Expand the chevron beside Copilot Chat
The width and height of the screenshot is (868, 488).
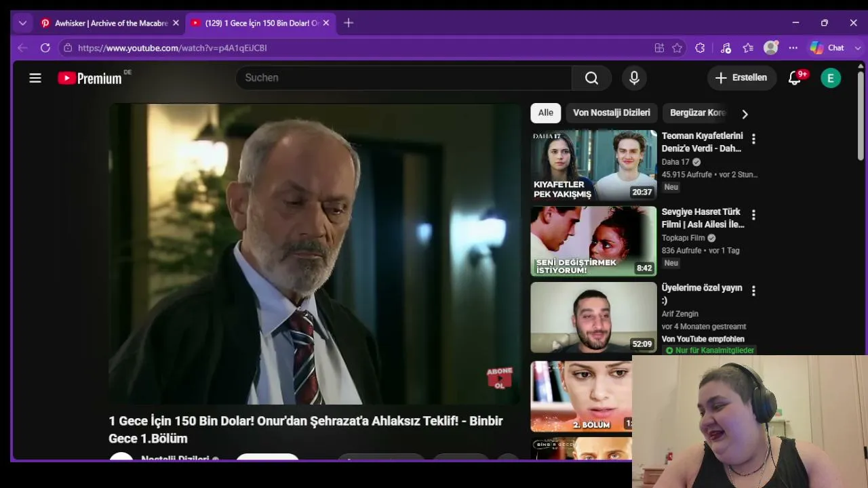click(857, 48)
